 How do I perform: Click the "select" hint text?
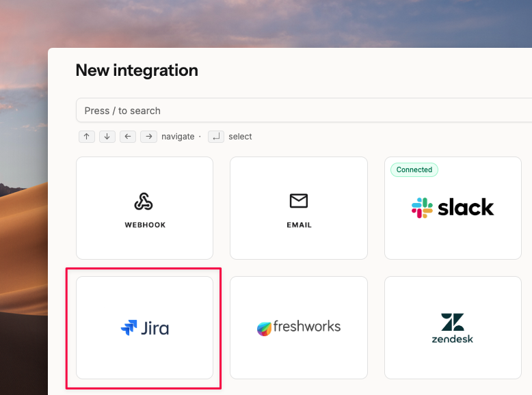pyautogui.click(x=240, y=137)
